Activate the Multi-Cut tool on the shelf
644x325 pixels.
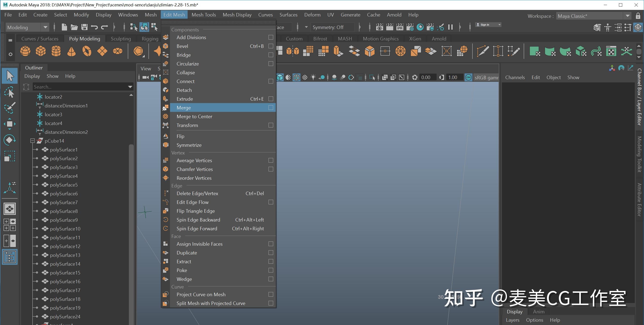tap(483, 51)
